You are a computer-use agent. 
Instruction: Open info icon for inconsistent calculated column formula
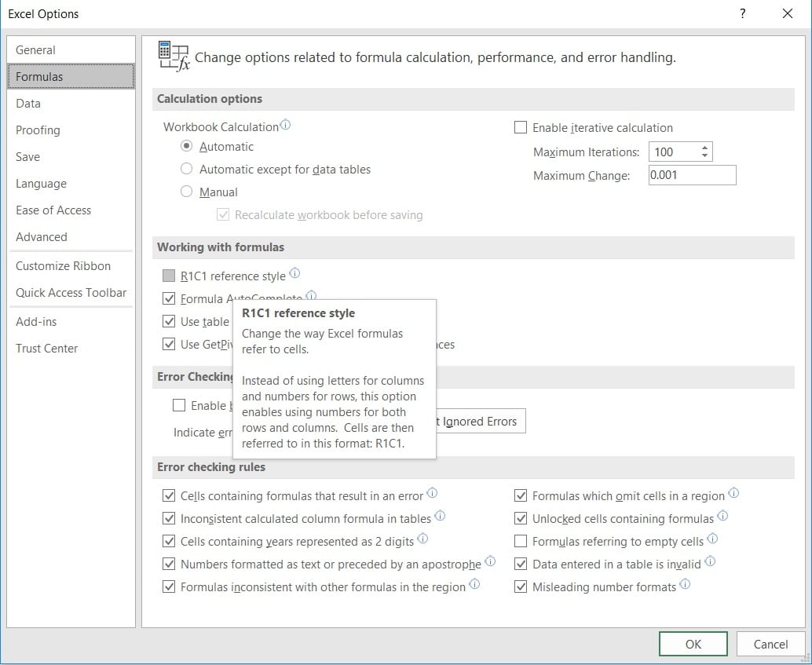[x=440, y=515]
